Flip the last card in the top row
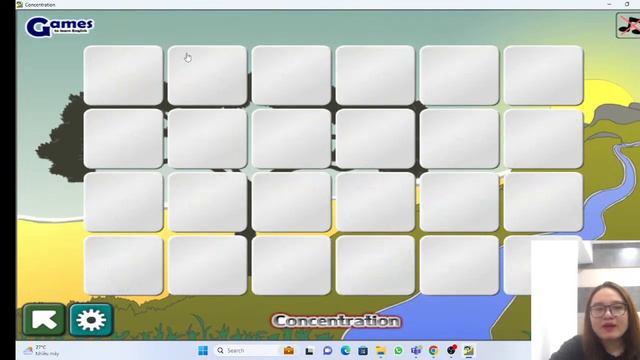Viewport: 640px width, 360px height. click(544, 76)
